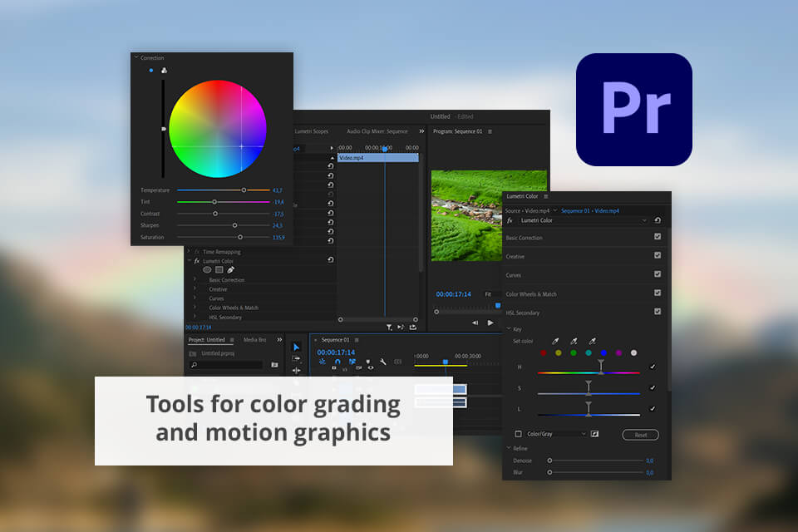Open the Media Browser tab

[255, 340]
